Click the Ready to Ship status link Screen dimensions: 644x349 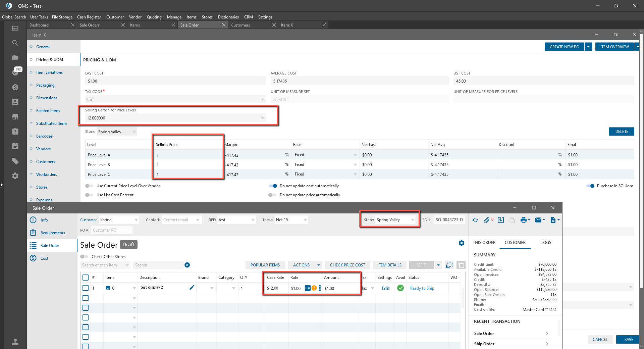422,288
